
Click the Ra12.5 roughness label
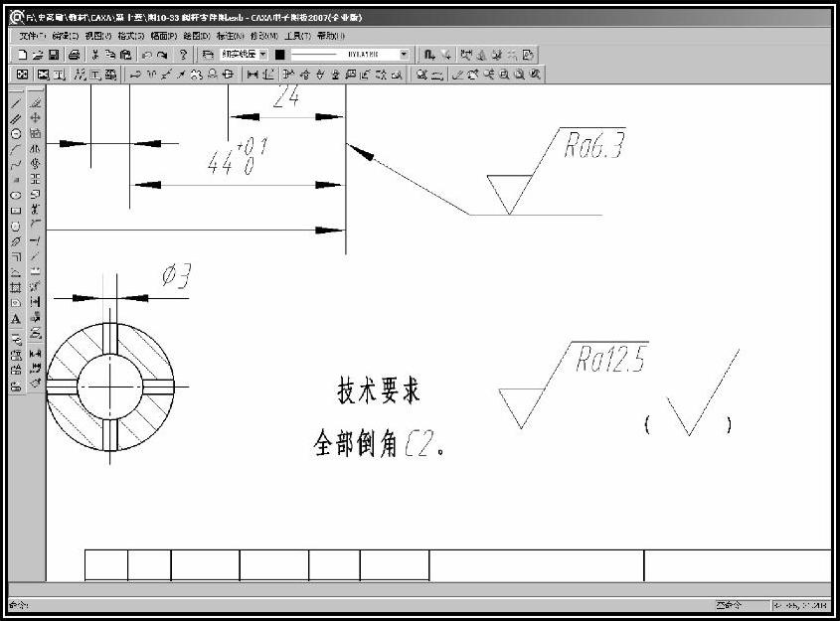tap(611, 358)
